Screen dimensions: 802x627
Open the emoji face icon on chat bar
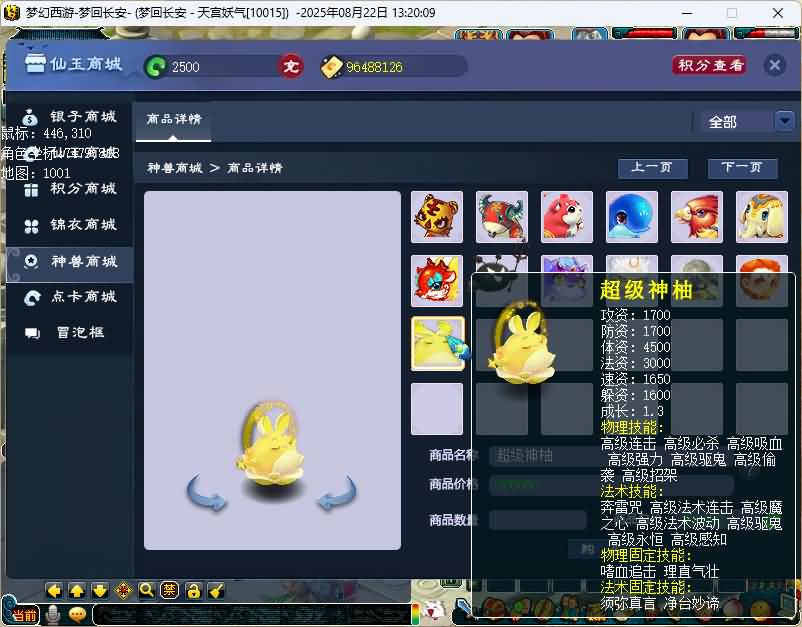78,614
